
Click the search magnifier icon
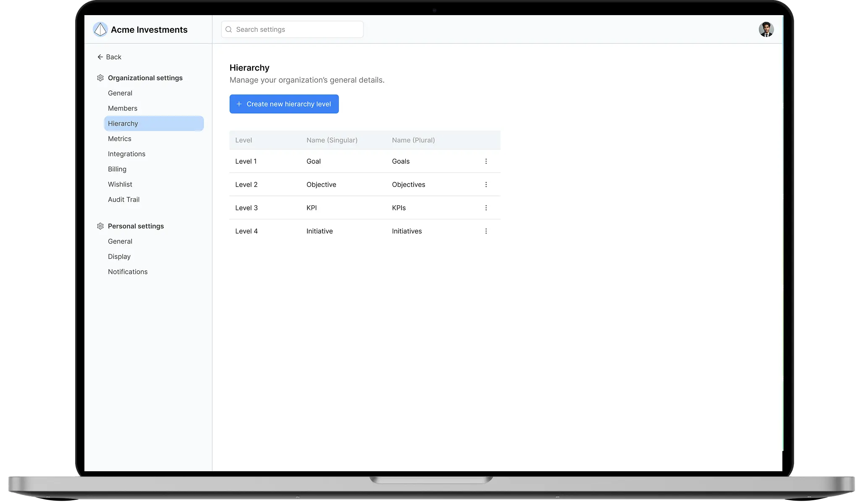(x=229, y=29)
